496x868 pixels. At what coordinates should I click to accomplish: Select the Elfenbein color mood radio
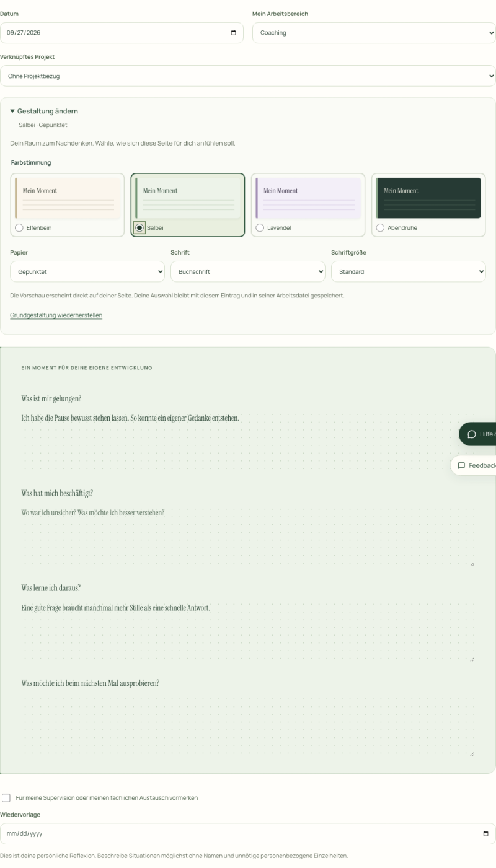(x=19, y=228)
